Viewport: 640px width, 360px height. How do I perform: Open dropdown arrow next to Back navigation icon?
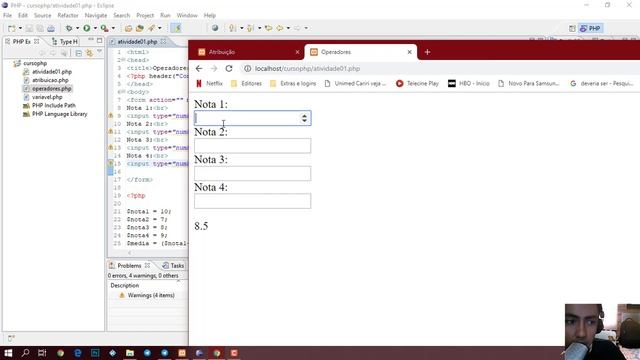(288, 28)
